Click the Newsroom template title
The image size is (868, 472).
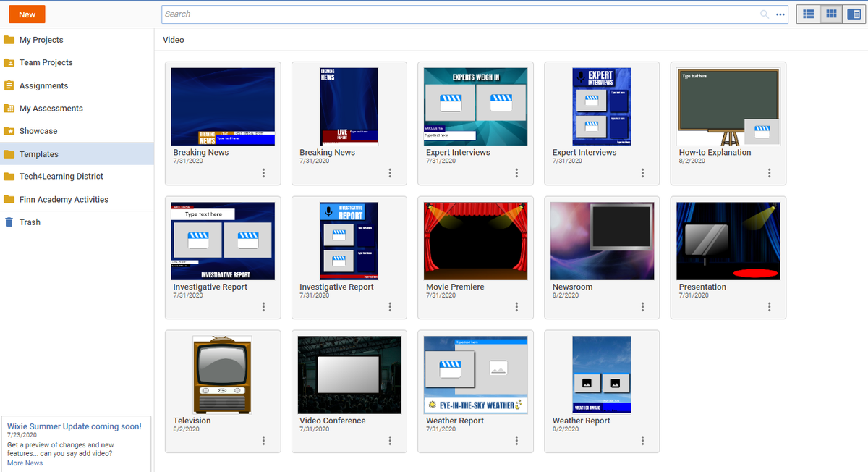tap(572, 287)
